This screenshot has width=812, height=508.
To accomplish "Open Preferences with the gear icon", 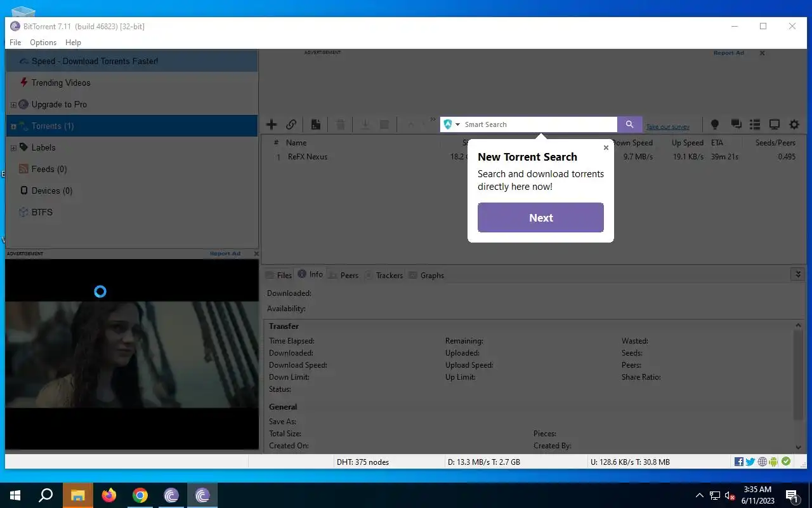I will tap(794, 124).
